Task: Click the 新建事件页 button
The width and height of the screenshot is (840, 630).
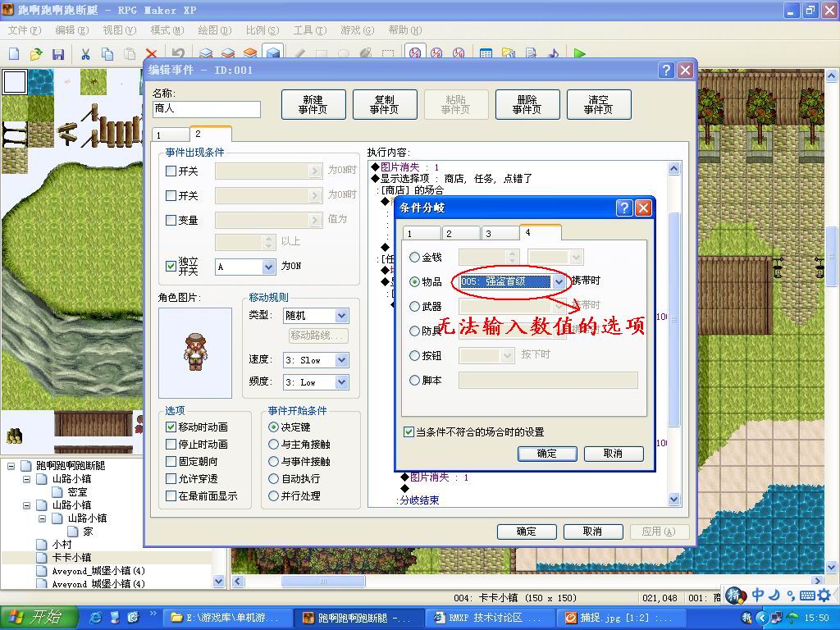Action: [313, 104]
